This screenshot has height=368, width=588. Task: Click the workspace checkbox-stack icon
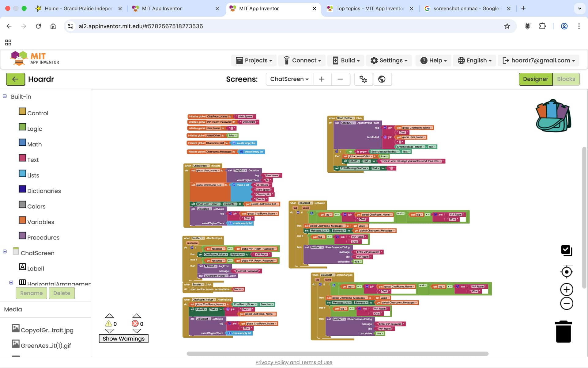567,251
